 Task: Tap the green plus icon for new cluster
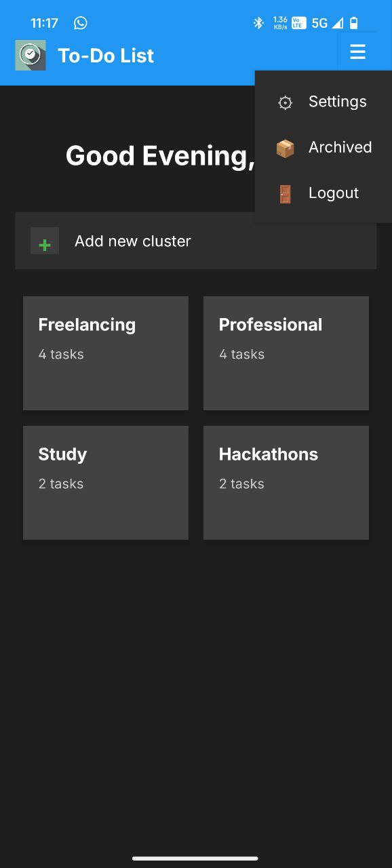point(45,241)
